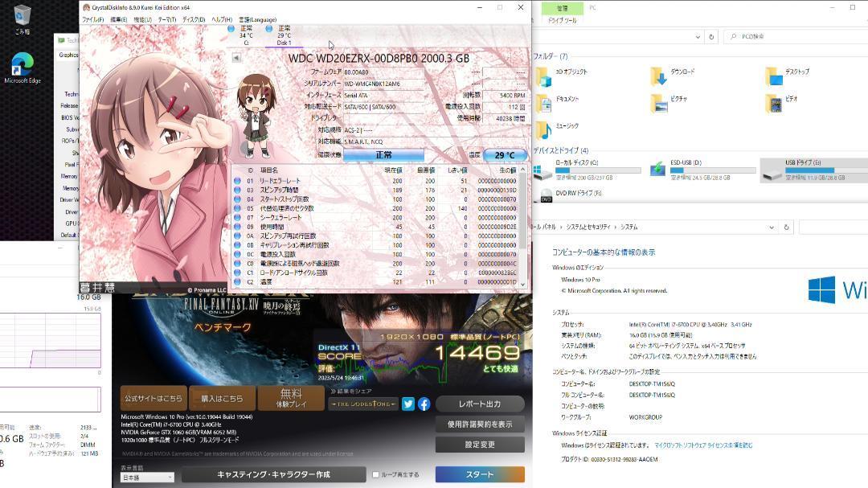The width and height of the screenshot is (868, 488).
Task: Click the 29 °C temperature button
Action: click(x=504, y=155)
